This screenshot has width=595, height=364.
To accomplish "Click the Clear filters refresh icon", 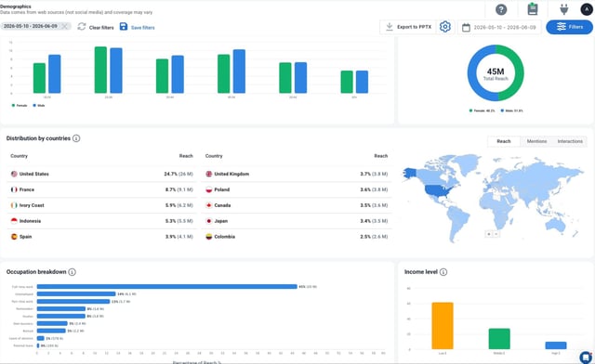I will (x=82, y=27).
